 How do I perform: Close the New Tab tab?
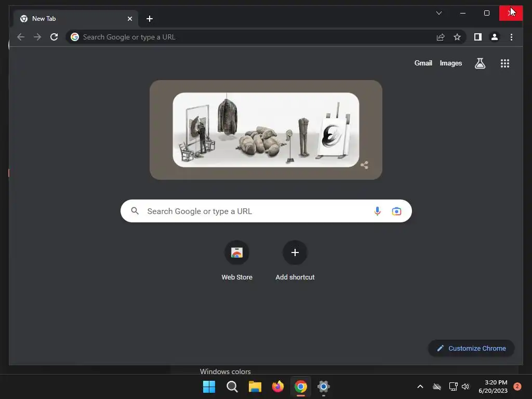pos(129,19)
